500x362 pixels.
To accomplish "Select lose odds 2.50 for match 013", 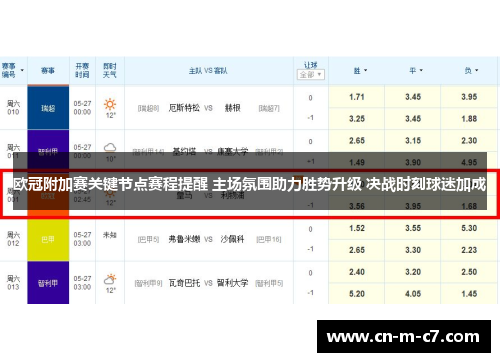I will click(x=469, y=272).
